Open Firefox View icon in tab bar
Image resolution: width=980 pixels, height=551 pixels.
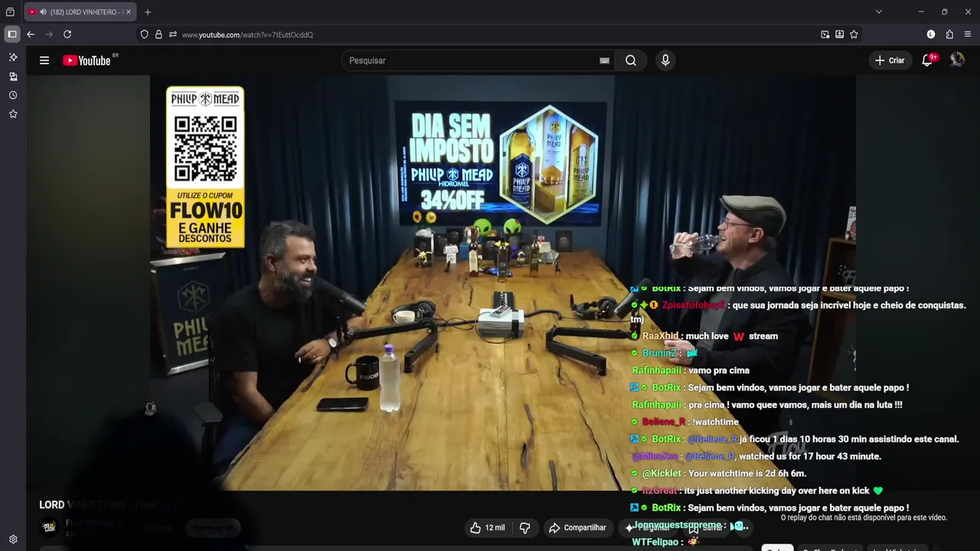point(10,11)
